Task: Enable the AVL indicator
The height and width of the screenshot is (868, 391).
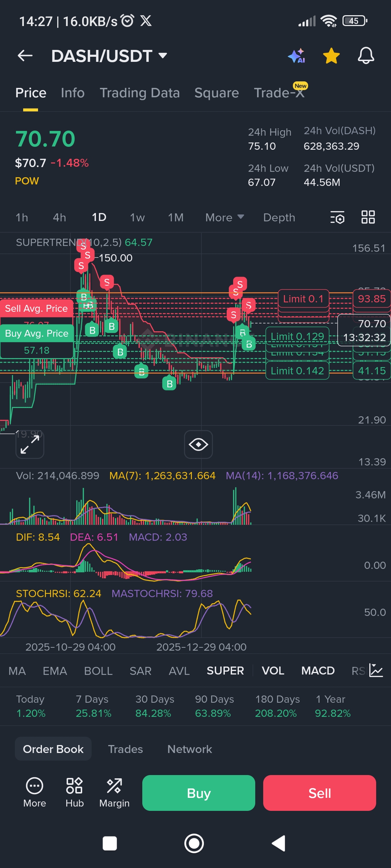Action: 179,671
